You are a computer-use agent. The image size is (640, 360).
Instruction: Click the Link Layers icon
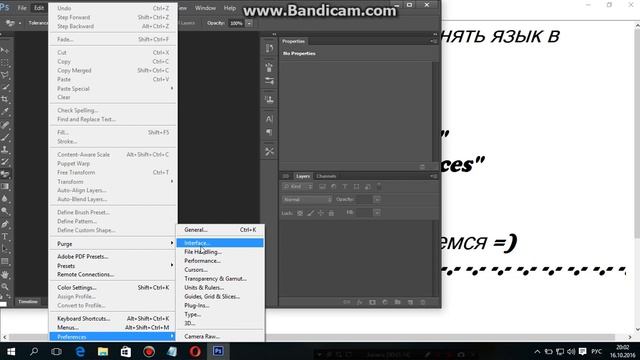coord(347,302)
